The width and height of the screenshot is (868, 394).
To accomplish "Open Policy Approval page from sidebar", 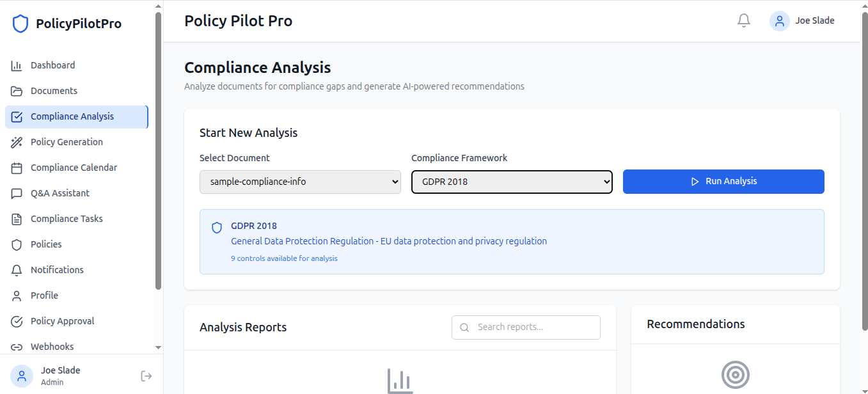I will click(62, 321).
